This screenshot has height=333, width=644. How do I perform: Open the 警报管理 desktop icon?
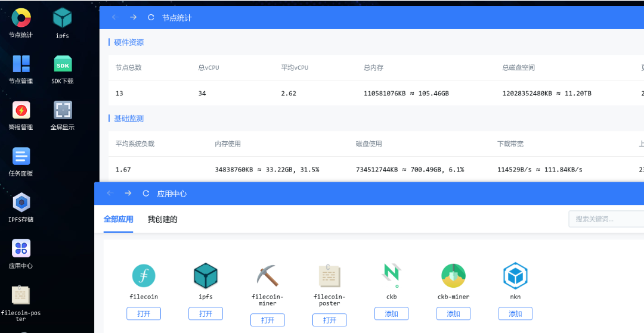(21, 115)
